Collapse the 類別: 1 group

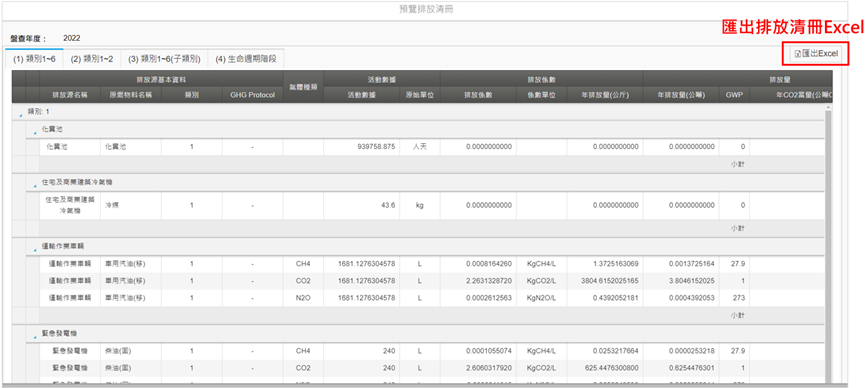tap(21, 112)
